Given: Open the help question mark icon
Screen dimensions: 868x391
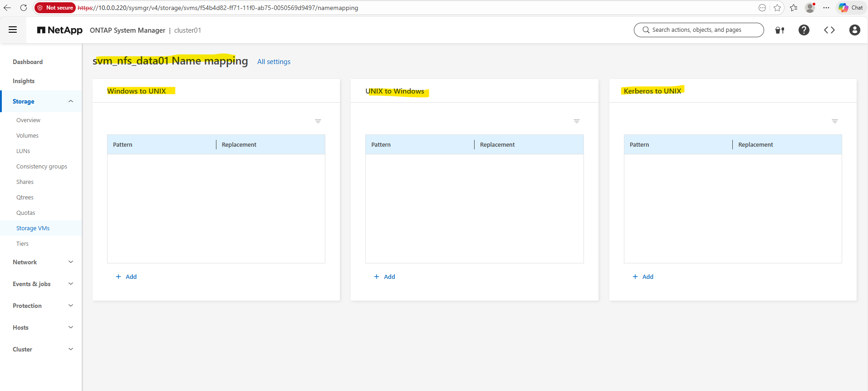Looking at the screenshot, I should [804, 30].
